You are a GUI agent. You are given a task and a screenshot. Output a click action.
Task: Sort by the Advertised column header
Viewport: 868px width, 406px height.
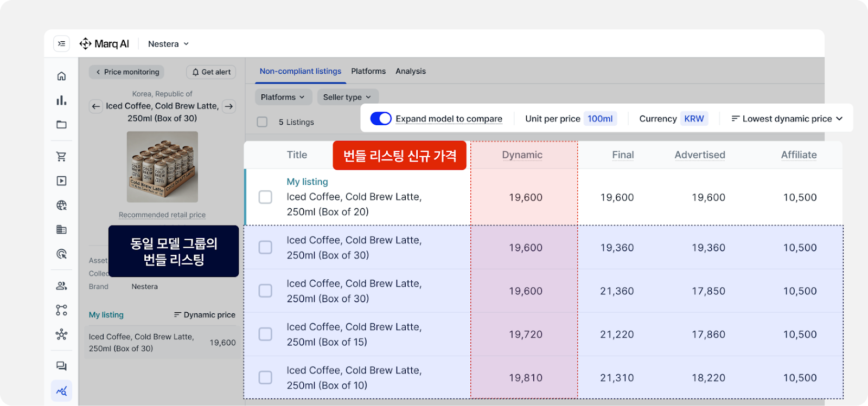click(x=700, y=155)
